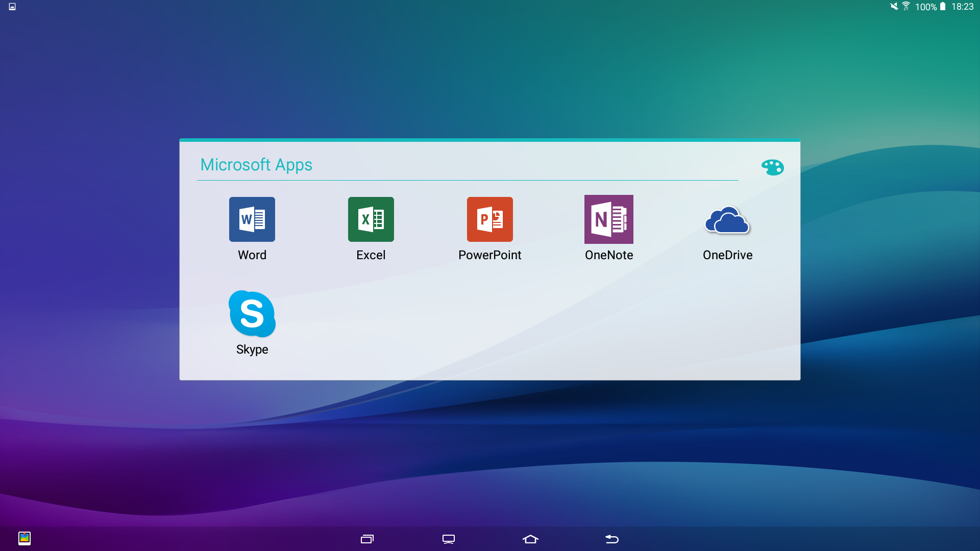The height and width of the screenshot is (551, 980).
Task: Tap the desktop display navigation icon
Action: pyautogui.click(x=449, y=539)
